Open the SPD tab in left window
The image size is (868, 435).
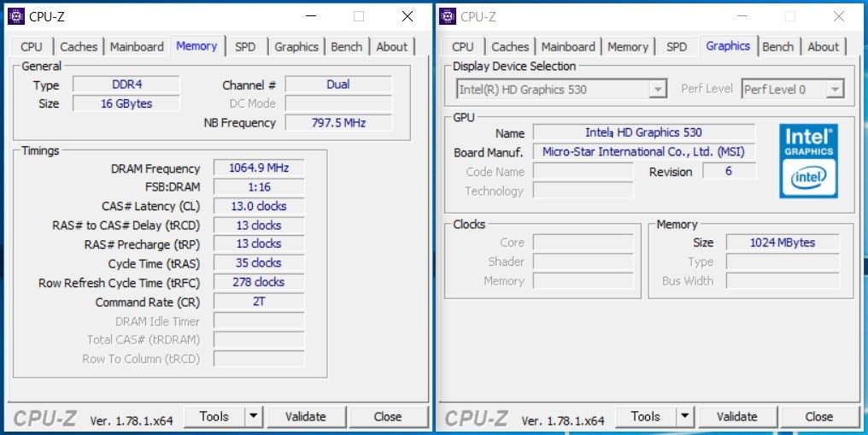click(x=245, y=47)
